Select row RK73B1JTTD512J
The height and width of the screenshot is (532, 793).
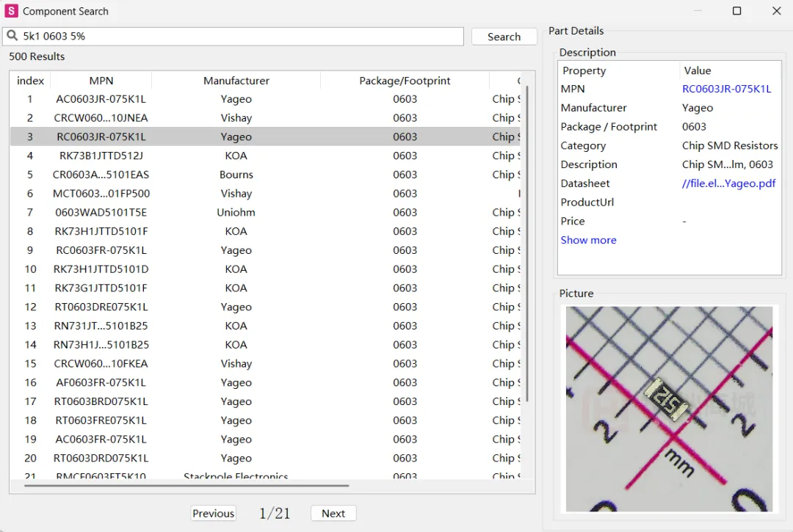(266, 156)
